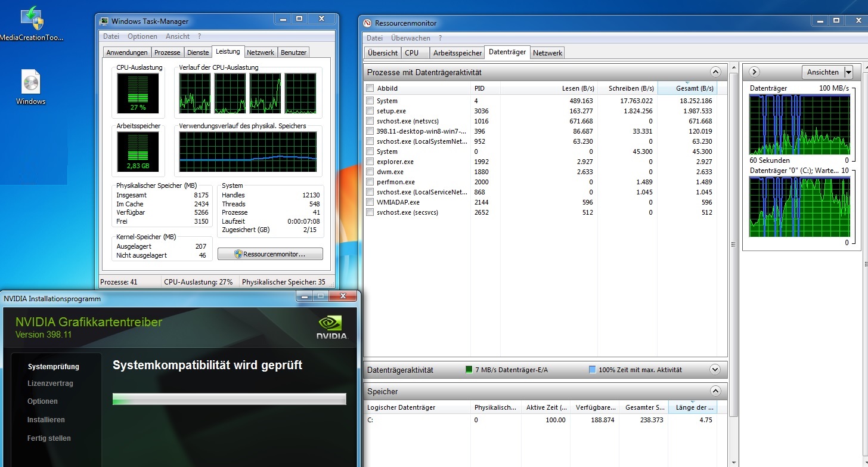Sort processes by Schreiben (B/s) column

627,88
